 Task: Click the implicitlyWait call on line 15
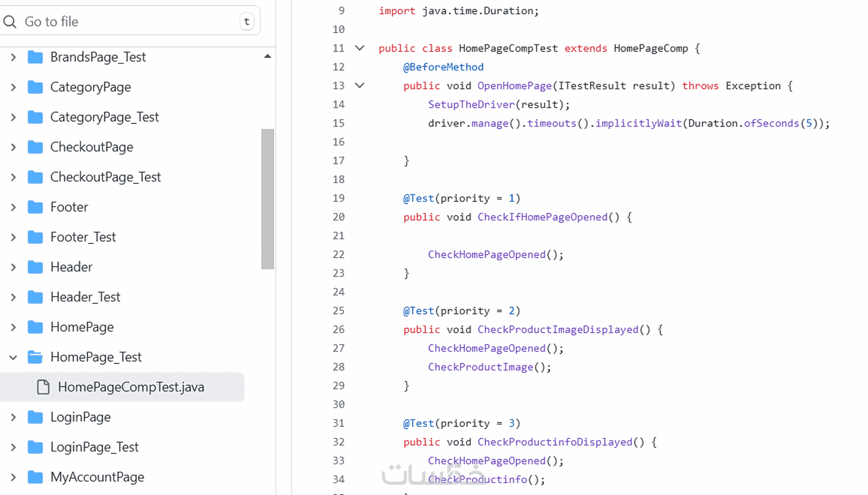pyautogui.click(x=639, y=123)
